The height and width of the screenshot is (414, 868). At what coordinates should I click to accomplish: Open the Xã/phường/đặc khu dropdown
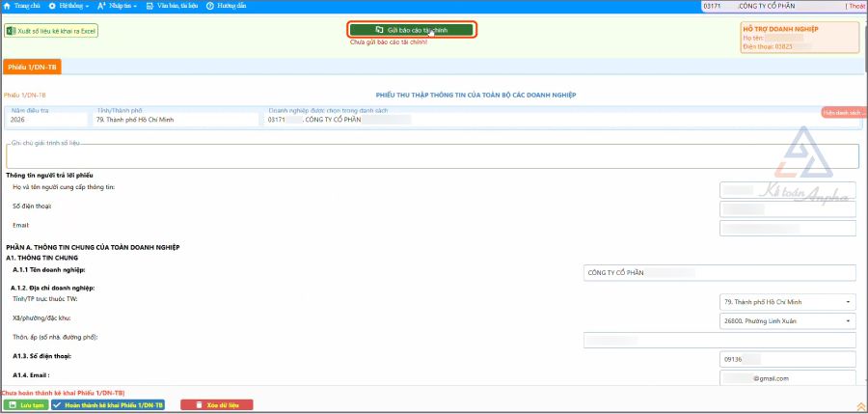tap(849, 320)
